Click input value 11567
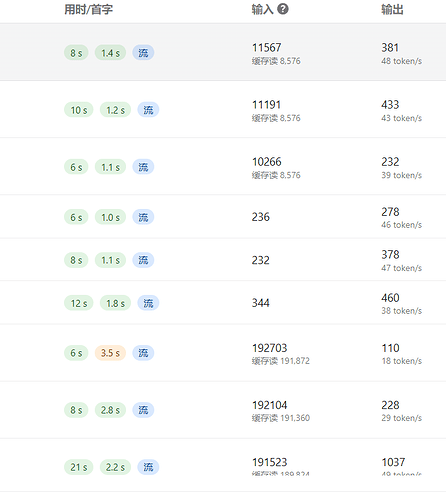 [266, 48]
